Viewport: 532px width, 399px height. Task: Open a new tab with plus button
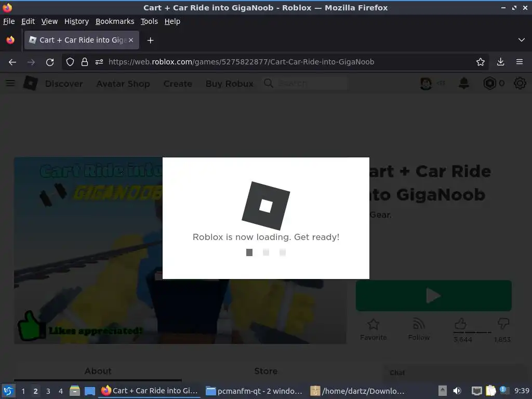tap(150, 41)
